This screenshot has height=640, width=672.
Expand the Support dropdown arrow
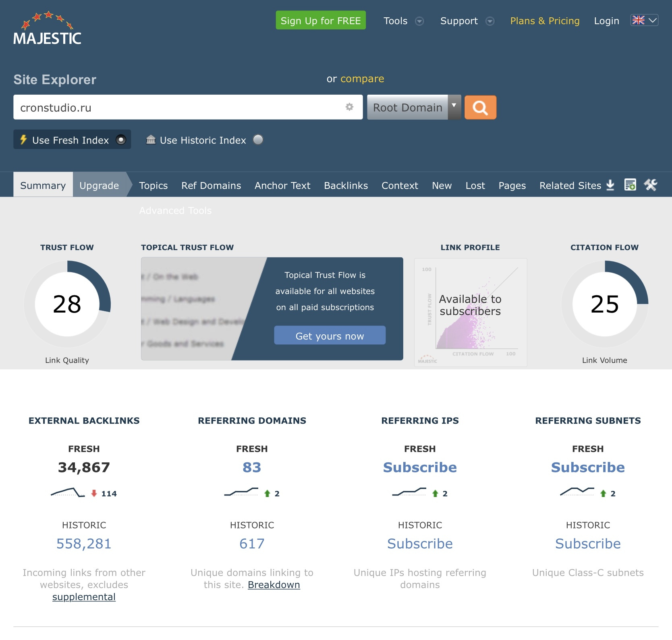click(x=490, y=21)
